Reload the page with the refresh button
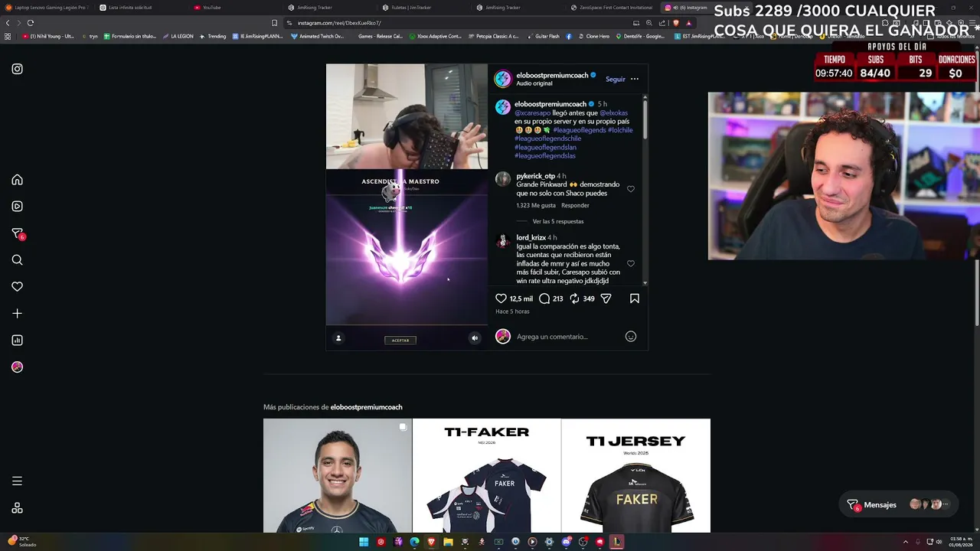 click(31, 23)
